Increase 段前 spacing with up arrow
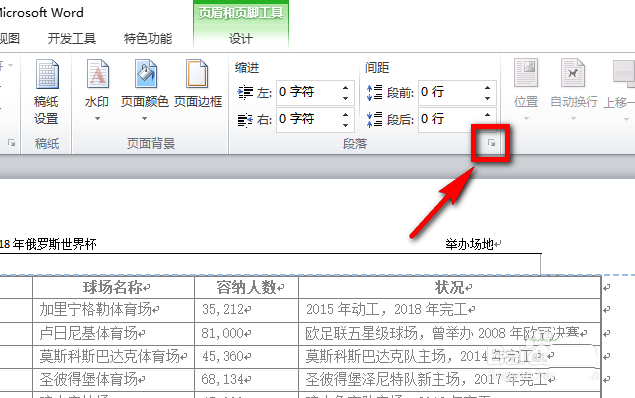635x398 pixels. tap(488, 87)
